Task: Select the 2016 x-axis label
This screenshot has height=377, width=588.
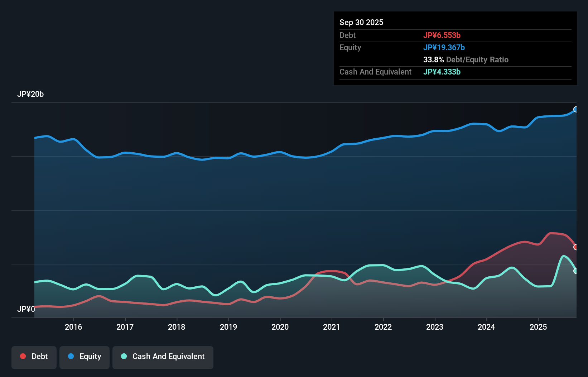Action: [x=73, y=327]
